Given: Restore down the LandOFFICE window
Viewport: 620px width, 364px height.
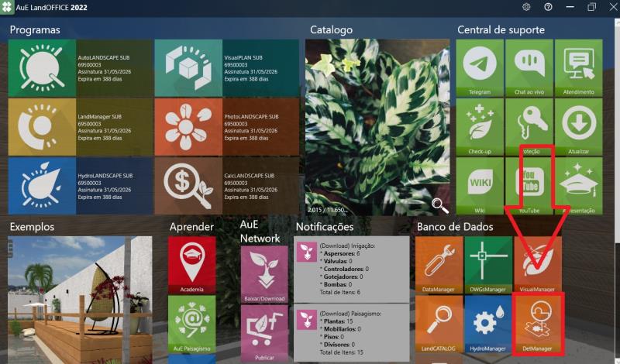Looking at the screenshot, I should point(591,7).
